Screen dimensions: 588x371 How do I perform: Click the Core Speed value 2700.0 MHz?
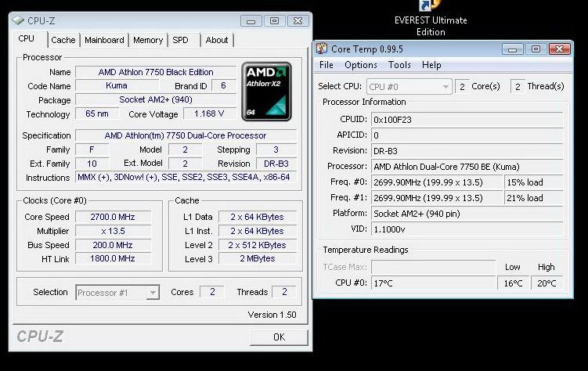[113, 217]
